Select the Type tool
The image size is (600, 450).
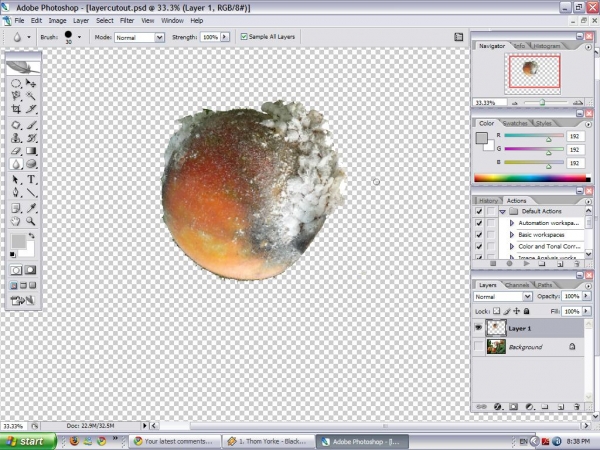coord(31,179)
